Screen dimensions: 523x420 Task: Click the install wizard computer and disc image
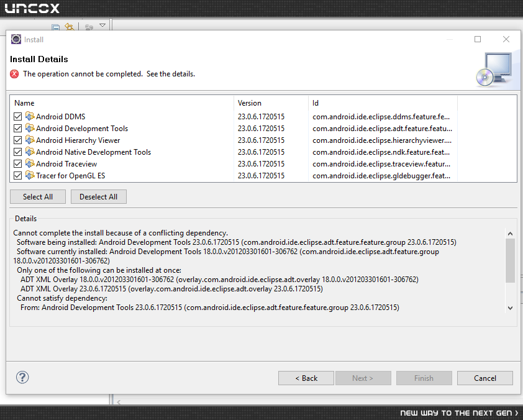(494, 69)
